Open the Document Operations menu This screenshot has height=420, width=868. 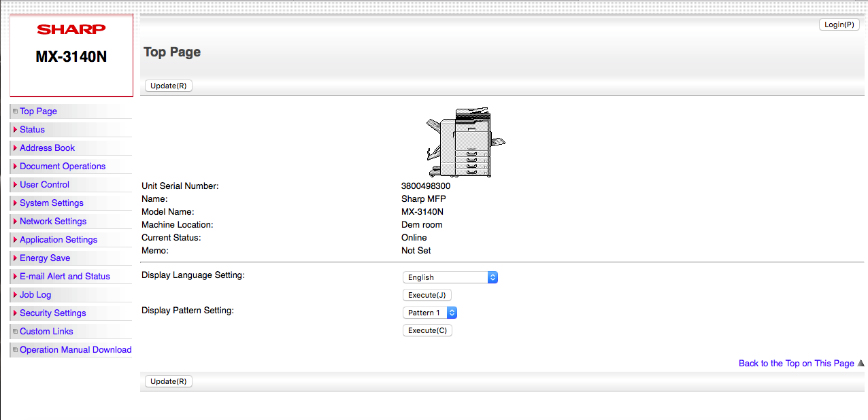point(63,166)
